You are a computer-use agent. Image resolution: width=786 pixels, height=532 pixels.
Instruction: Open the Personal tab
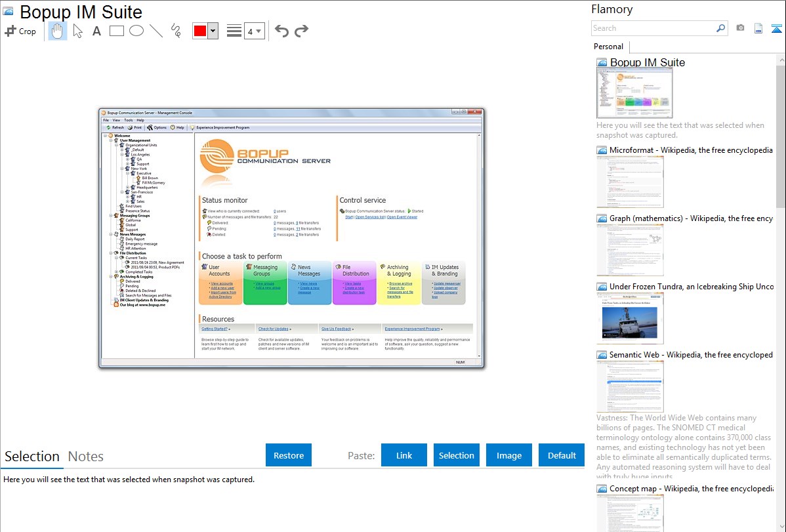[x=608, y=47]
